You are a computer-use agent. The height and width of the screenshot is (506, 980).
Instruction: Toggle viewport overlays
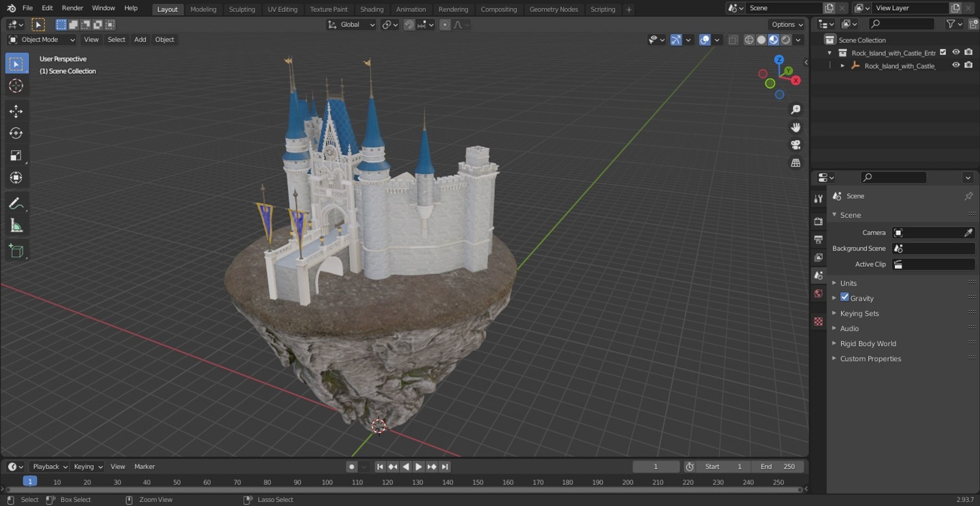click(x=704, y=40)
